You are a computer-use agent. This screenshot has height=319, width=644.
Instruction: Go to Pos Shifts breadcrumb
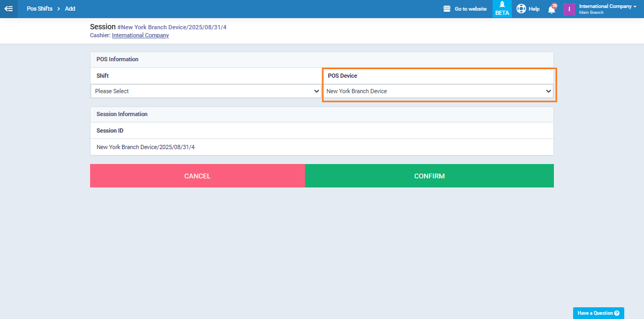[x=39, y=9]
